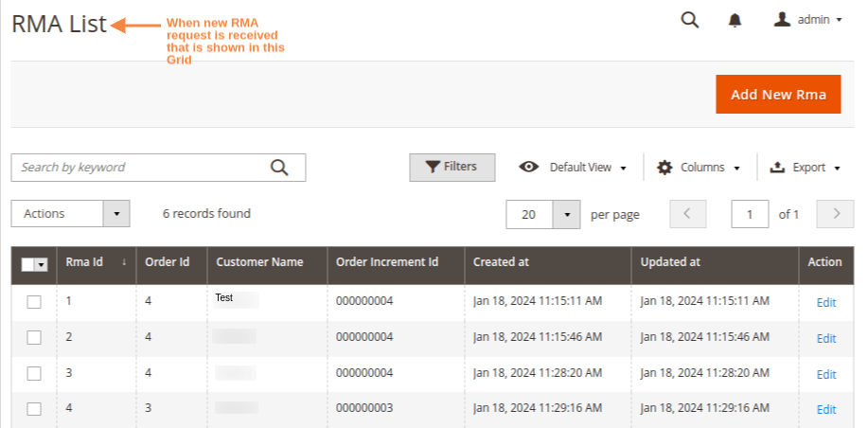Click the Columns gear icon

point(665,168)
